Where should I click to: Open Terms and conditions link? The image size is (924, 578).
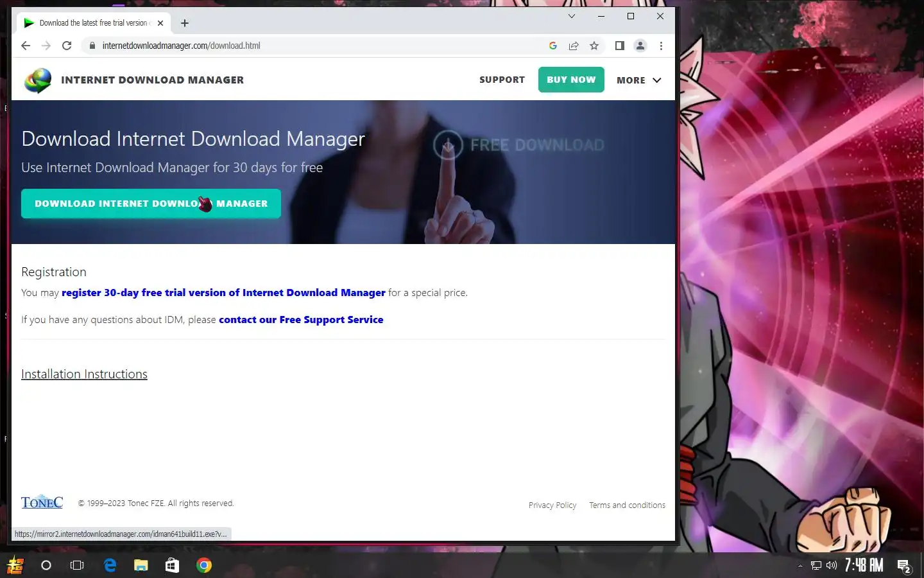(x=627, y=505)
